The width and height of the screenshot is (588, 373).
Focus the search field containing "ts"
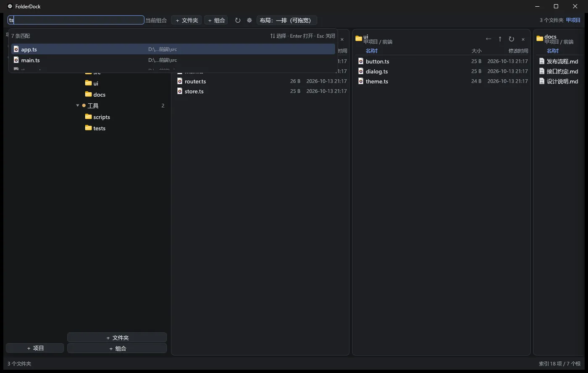[x=76, y=20]
